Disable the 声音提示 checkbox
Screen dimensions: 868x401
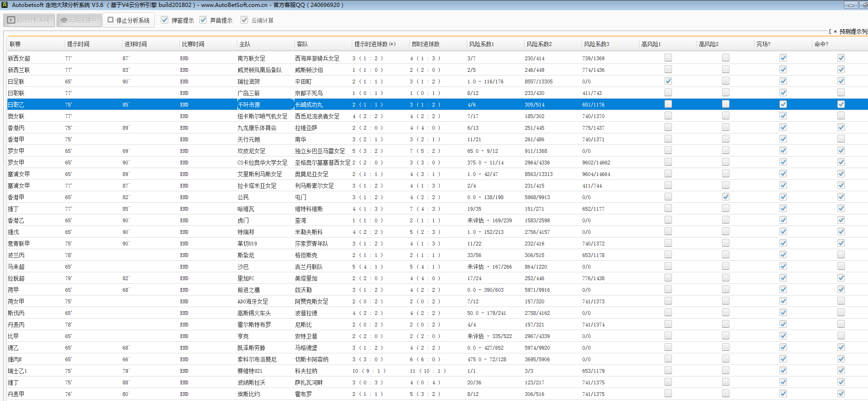point(203,20)
